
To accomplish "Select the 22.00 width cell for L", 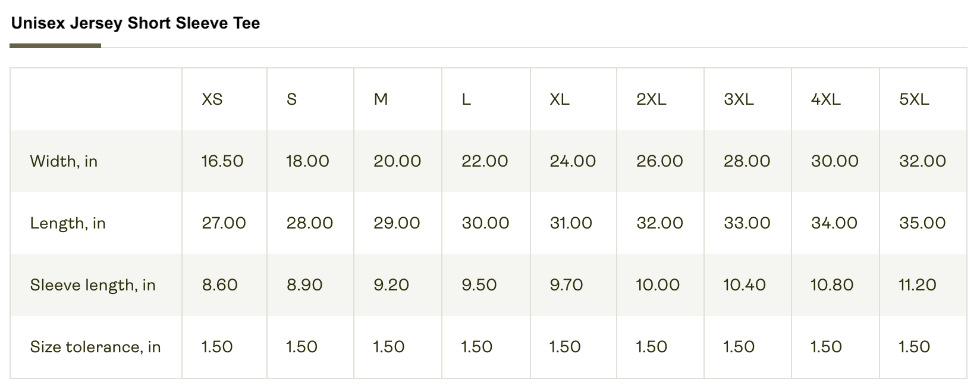I will click(x=485, y=161).
